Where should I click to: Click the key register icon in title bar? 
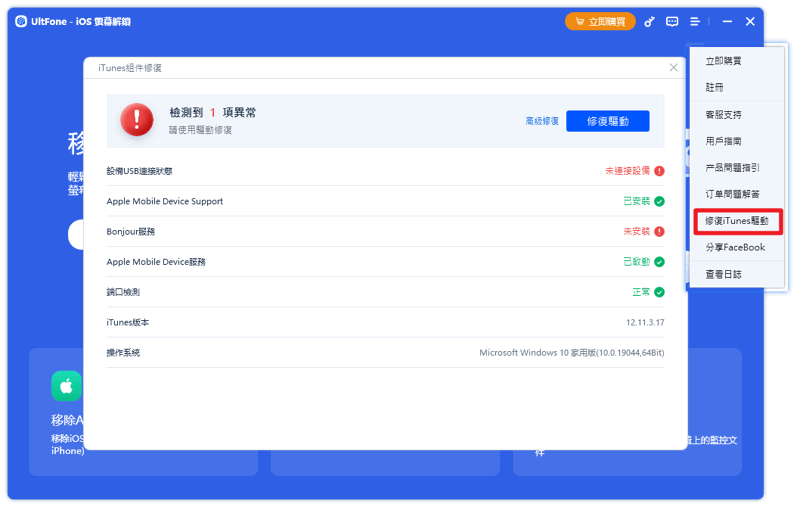coord(649,22)
